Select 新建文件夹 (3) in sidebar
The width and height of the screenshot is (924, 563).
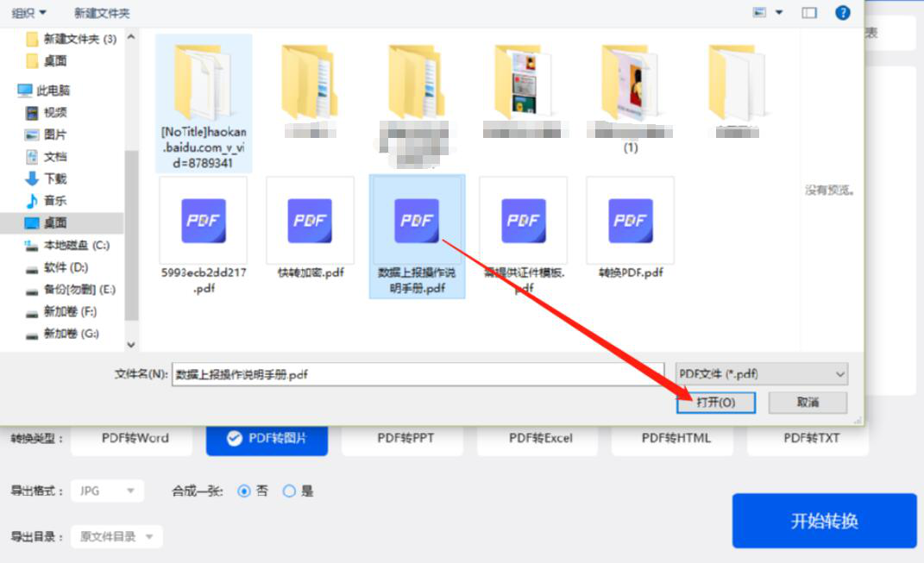tap(72, 39)
